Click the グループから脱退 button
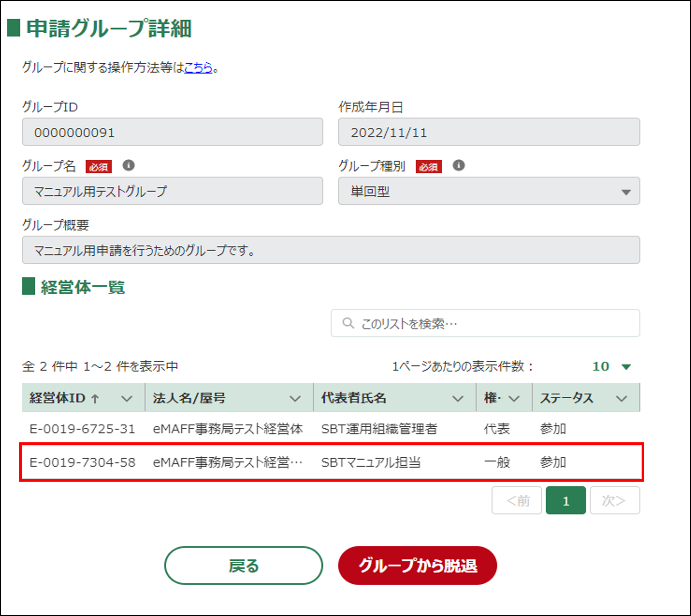The height and width of the screenshot is (616, 691). click(417, 566)
